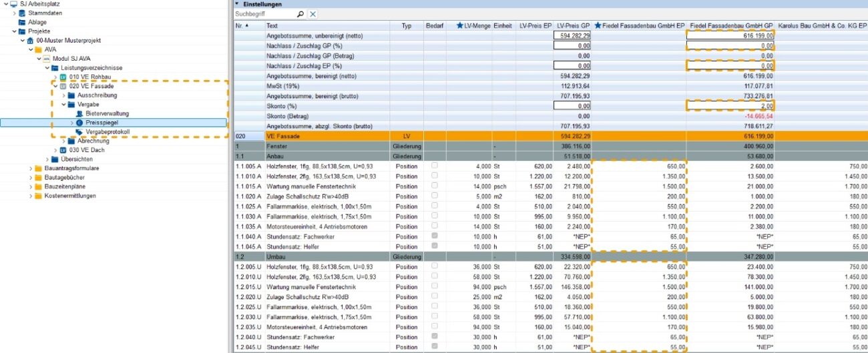Select the Bieterverwaltung person icon
Image resolution: width=868 pixels, height=353 pixels.
coord(80,113)
